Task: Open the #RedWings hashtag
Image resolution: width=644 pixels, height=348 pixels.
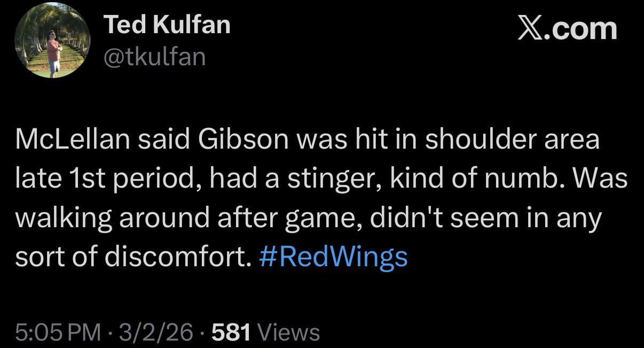Action: (333, 257)
